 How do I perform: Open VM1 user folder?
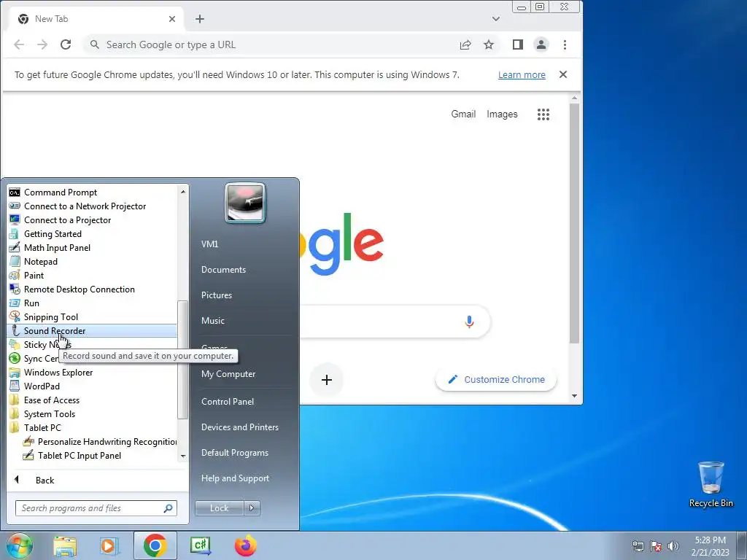209,244
